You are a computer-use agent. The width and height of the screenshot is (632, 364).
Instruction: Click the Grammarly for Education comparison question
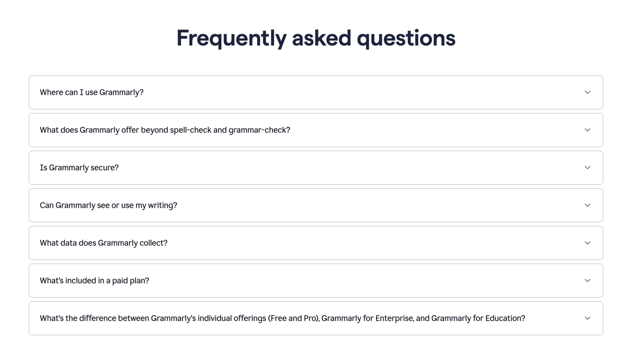pyautogui.click(x=282, y=318)
